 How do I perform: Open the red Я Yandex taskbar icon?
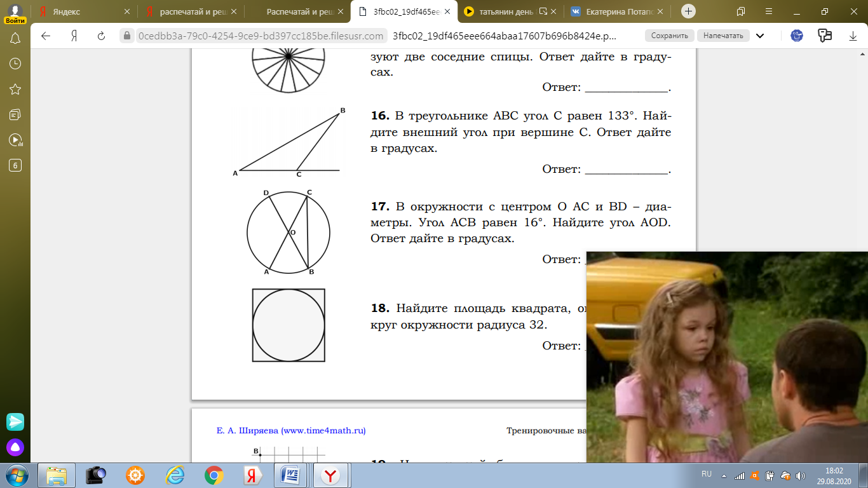(253, 475)
